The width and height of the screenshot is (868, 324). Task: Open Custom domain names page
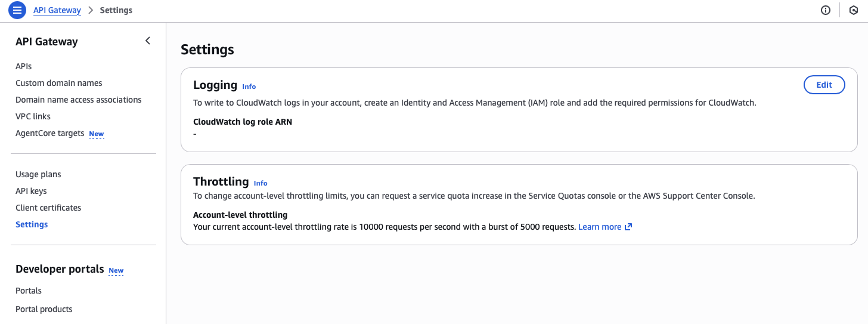(x=59, y=83)
